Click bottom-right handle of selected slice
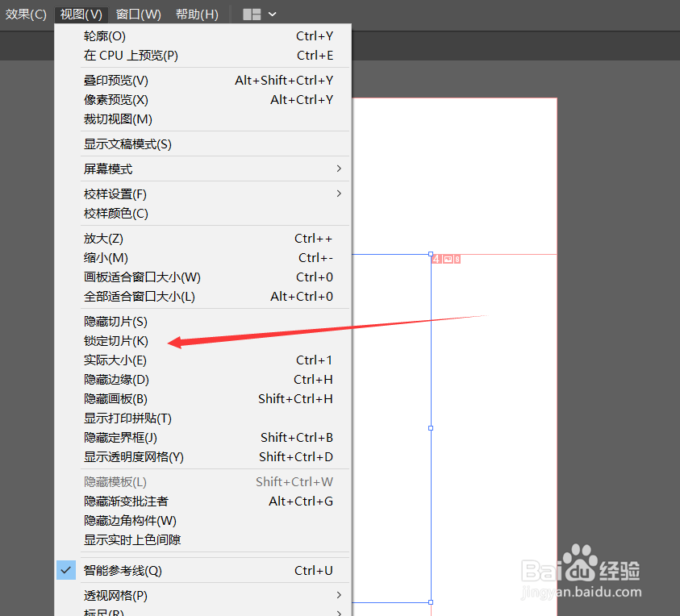Screen dimensions: 680x616 click(431, 602)
